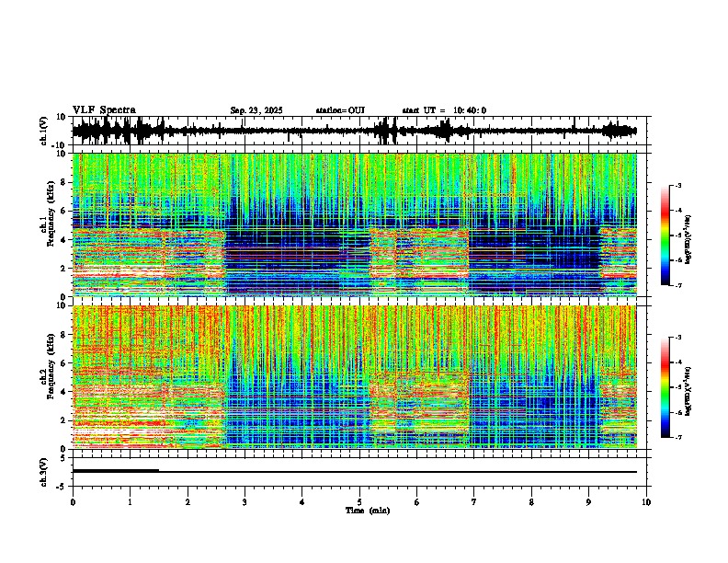Click inside the ch.1 spectrogram panel
The height and width of the screenshot is (563, 728).
tap(355, 224)
